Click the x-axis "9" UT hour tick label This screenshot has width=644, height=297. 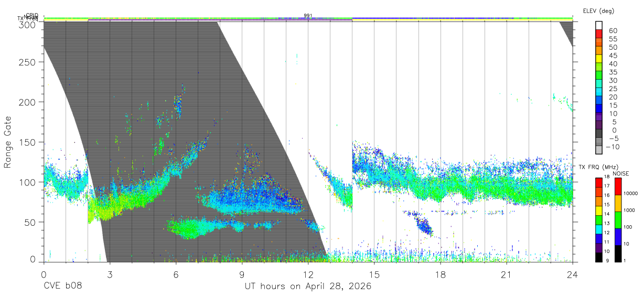(x=242, y=274)
